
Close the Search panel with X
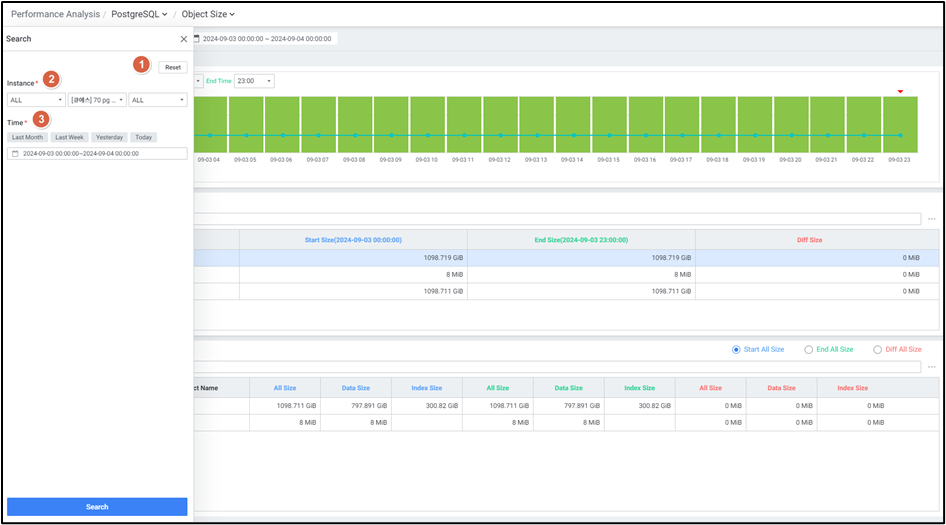point(183,39)
